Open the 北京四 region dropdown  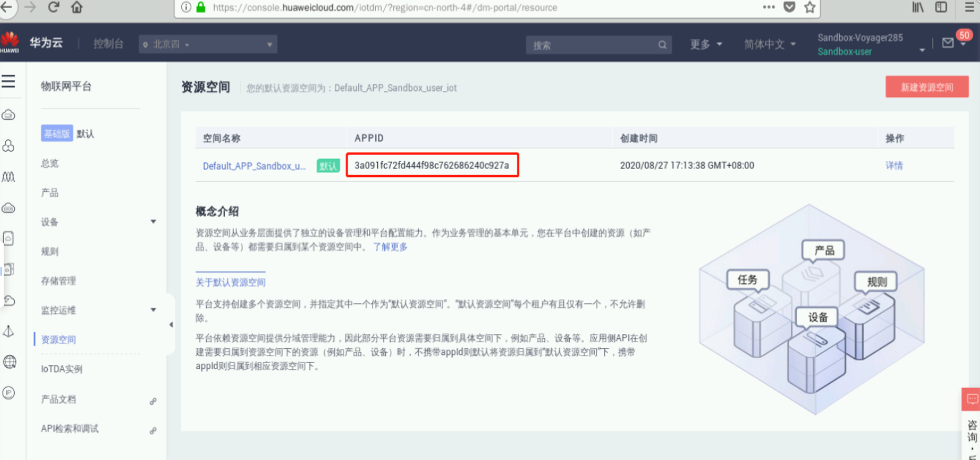(x=208, y=44)
